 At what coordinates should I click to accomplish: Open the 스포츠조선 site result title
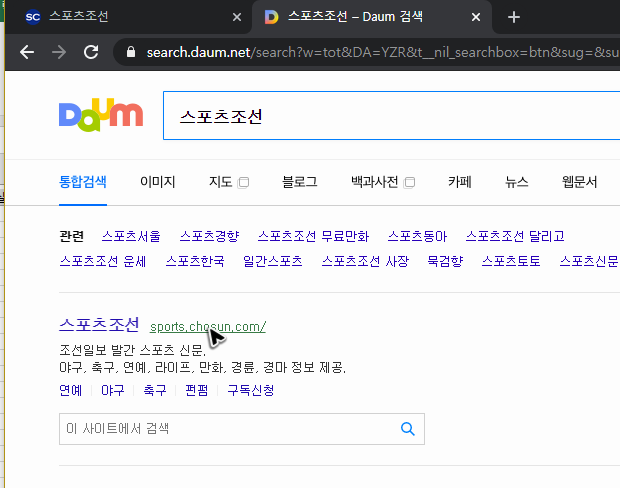(99, 324)
